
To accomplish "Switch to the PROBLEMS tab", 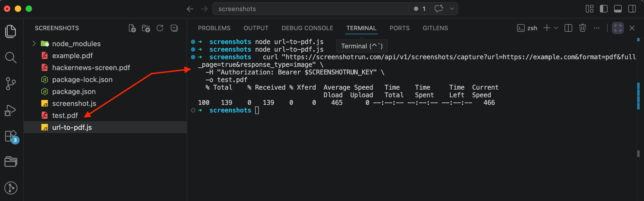I will pos(214,28).
